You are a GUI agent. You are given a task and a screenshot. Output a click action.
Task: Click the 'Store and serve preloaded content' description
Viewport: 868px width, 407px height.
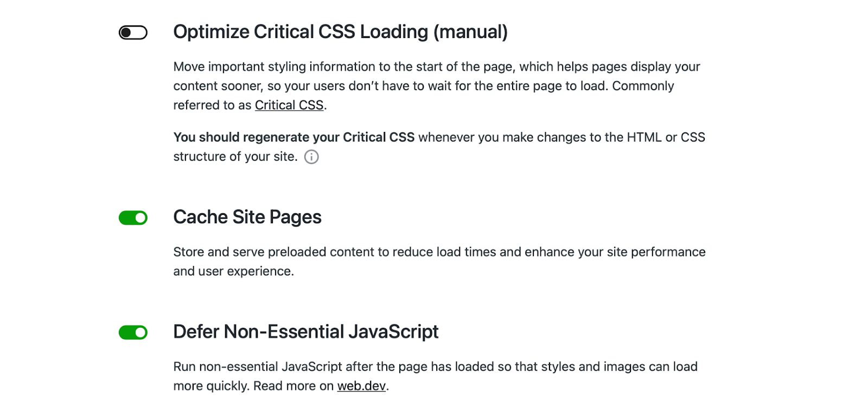click(439, 262)
